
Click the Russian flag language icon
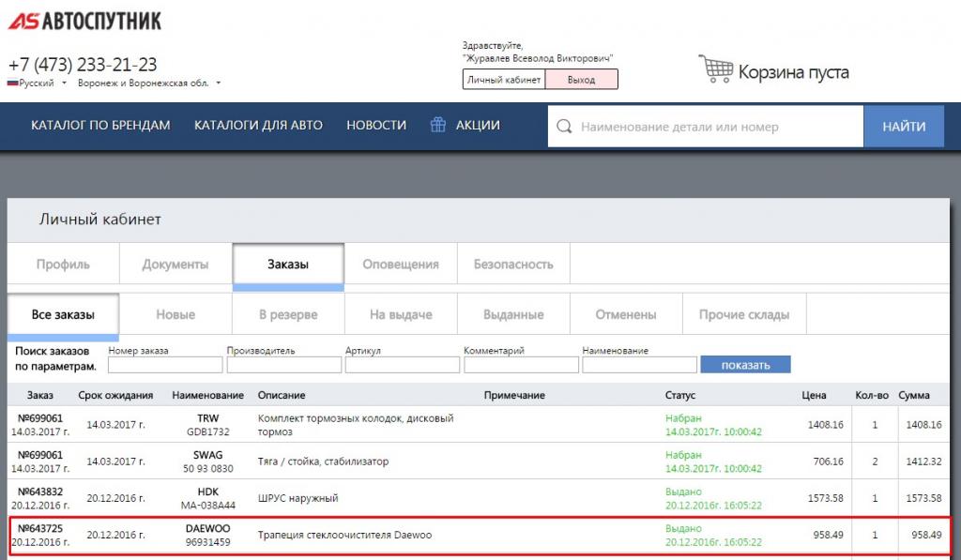coord(13,83)
